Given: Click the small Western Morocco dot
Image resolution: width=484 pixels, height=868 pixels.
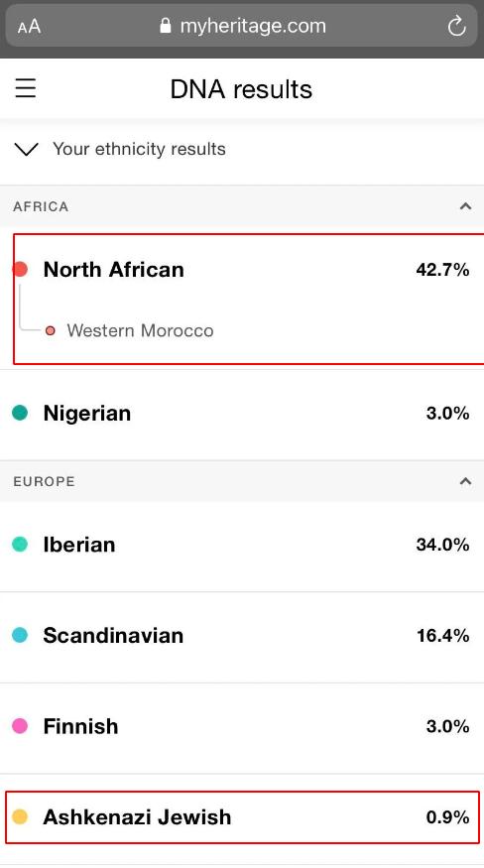Looking at the screenshot, I should (x=51, y=330).
